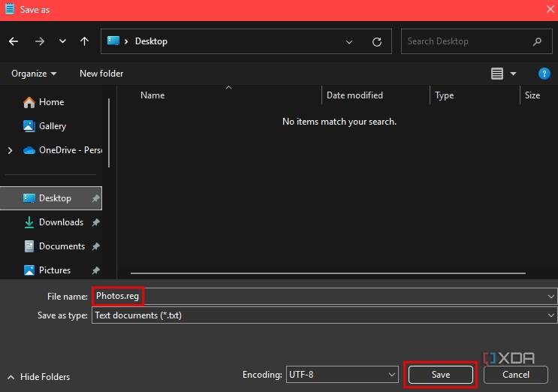Click the Pictures folder icon
Image resolution: width=558 pixels, height=392 pixels.
pos(29,270)
